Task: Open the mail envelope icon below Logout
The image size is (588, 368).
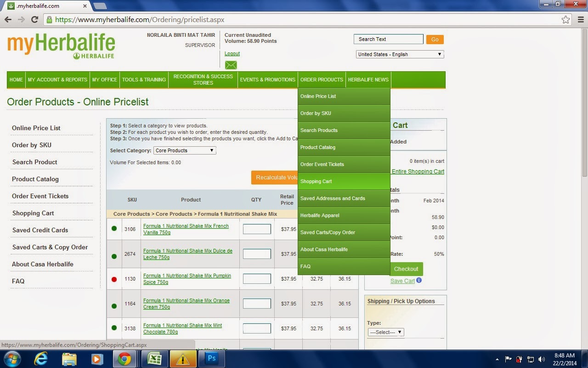Action: click(231, 65)
